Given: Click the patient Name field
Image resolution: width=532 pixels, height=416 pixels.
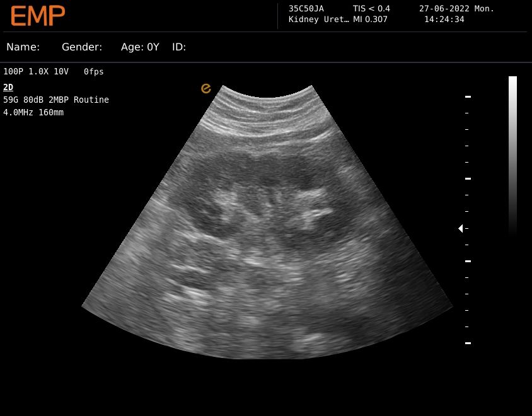Looking at the screenshot, I should click(x=23, y=47).
